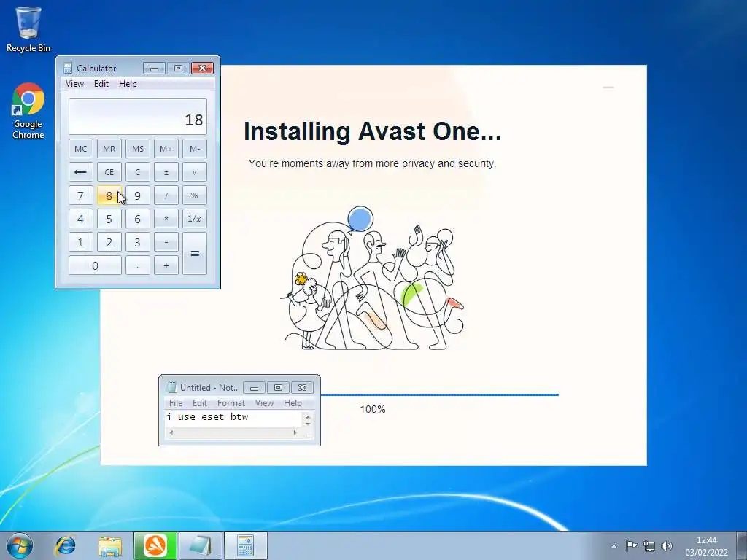Click the calculator backspace arrow button
This screenshot has width=747, height=560.
(80, 172)
